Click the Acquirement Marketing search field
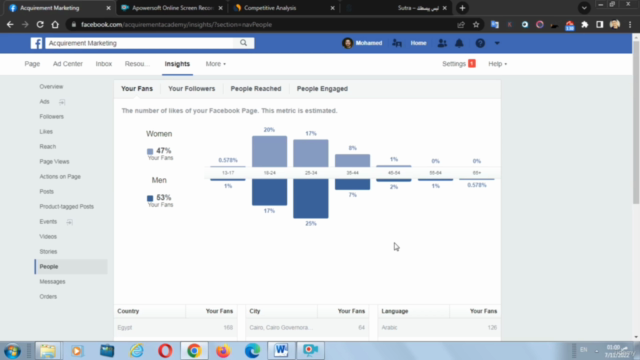The width and height of the screenshot is (640, 360). [x=140, y=43]
